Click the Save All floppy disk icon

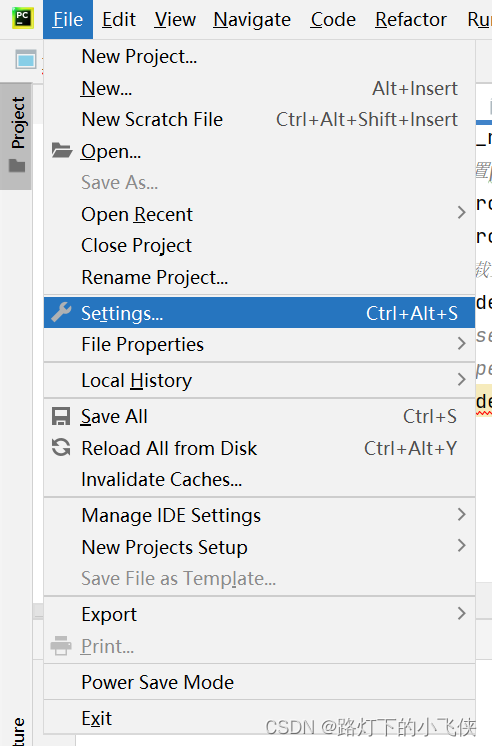click(61, 416)
